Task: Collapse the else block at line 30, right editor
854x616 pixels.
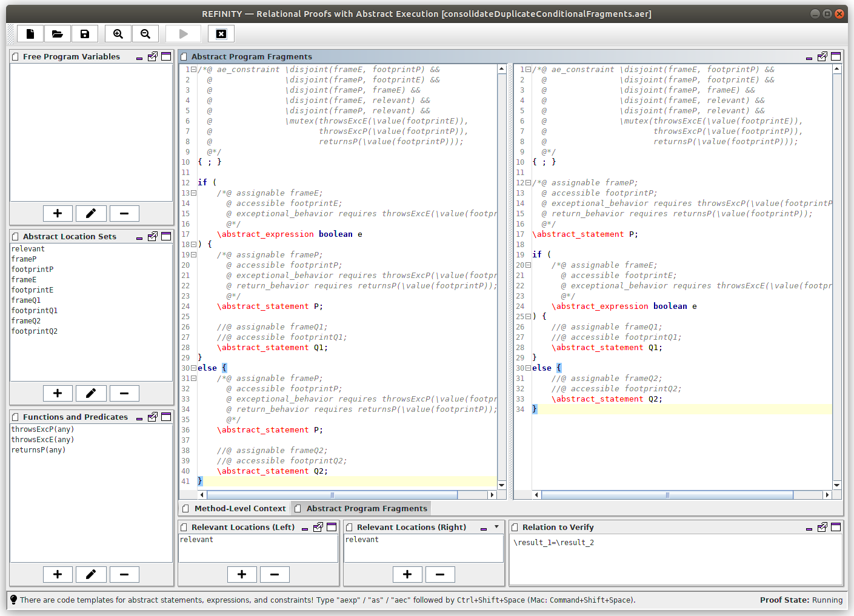Action: point(528,368)
